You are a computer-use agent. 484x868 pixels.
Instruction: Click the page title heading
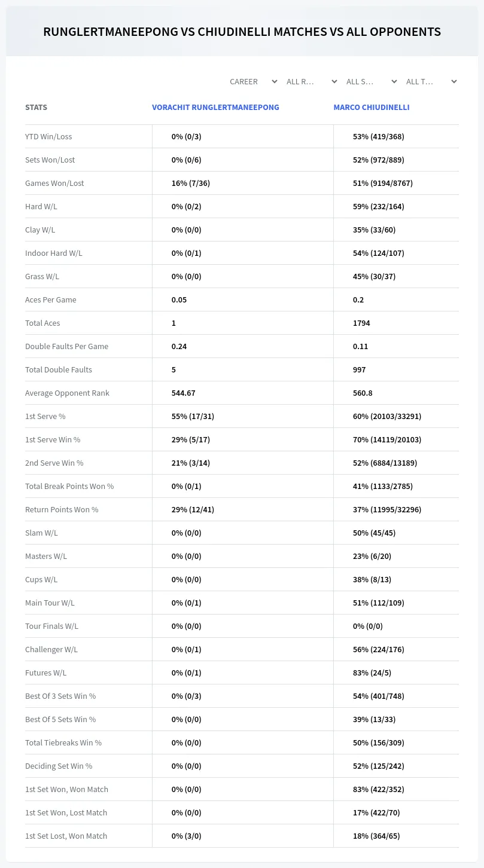coord(242,32)
